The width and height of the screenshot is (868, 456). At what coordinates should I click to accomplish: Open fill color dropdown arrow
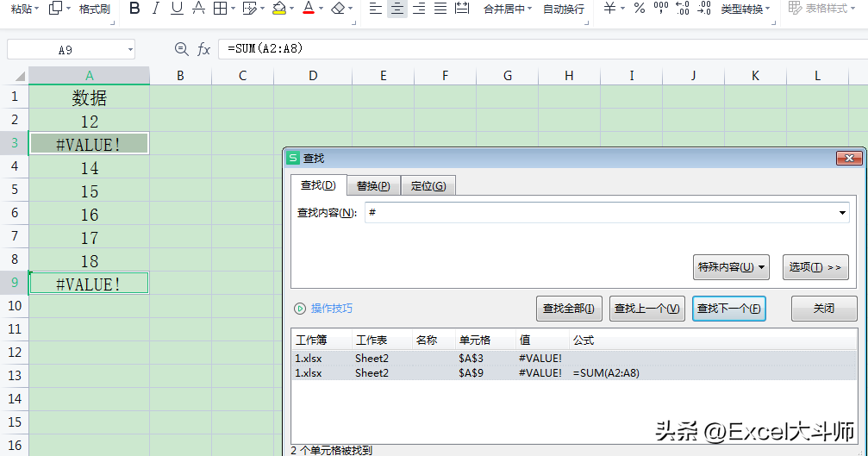point(291,9)
